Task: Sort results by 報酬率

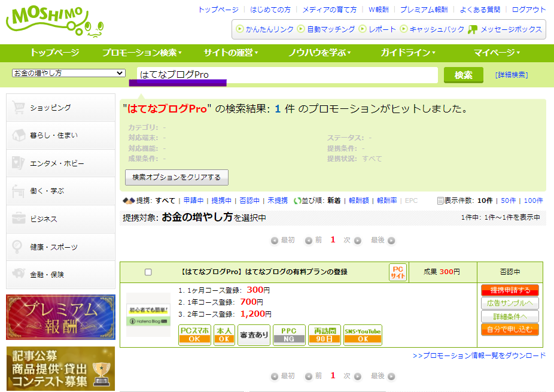Action: [387, 200]
